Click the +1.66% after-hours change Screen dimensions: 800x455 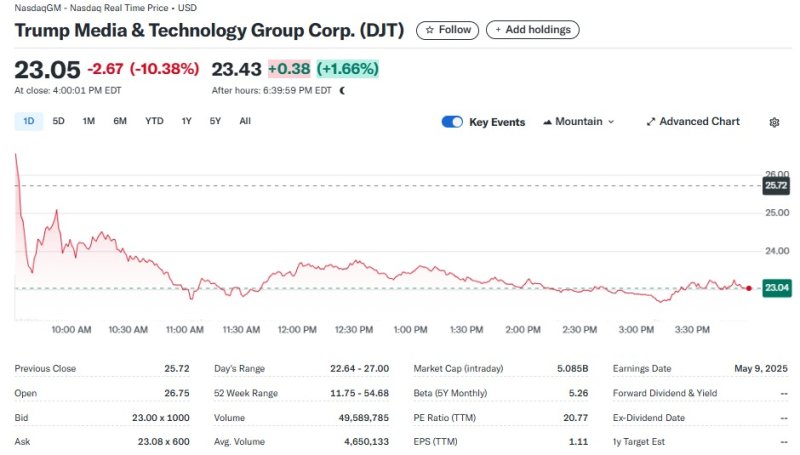coord(347,69)
